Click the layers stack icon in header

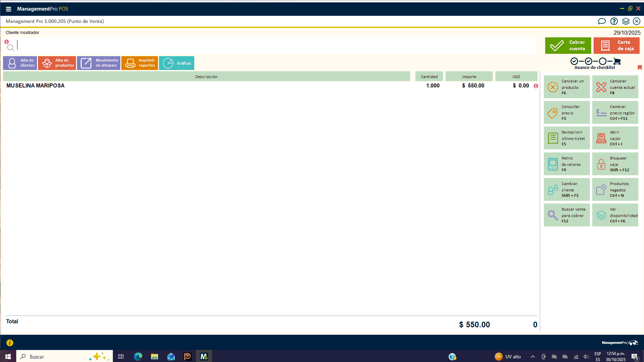click(x=626, y=21)
